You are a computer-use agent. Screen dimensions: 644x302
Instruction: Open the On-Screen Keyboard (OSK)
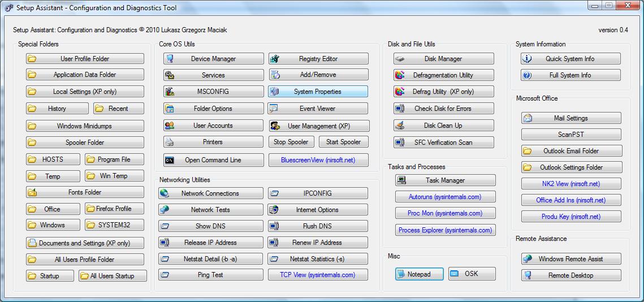click(472, 274)
